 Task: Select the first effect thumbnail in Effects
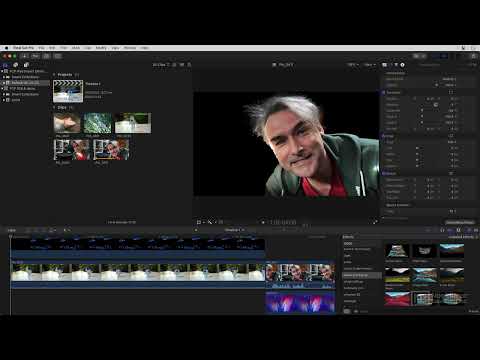pyautogui.click(x=397, y=251)
